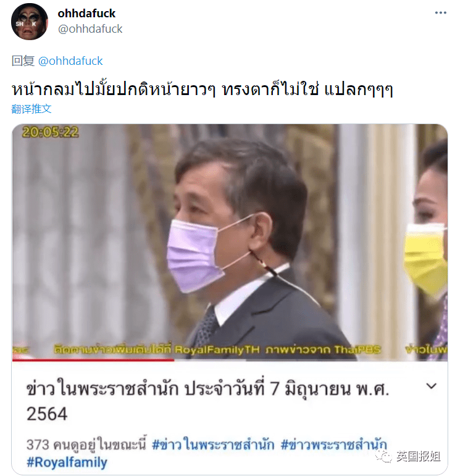455x476 pixels.
Task: Open the @ohhdafuck handle under the name
Action: coord(90,29)
